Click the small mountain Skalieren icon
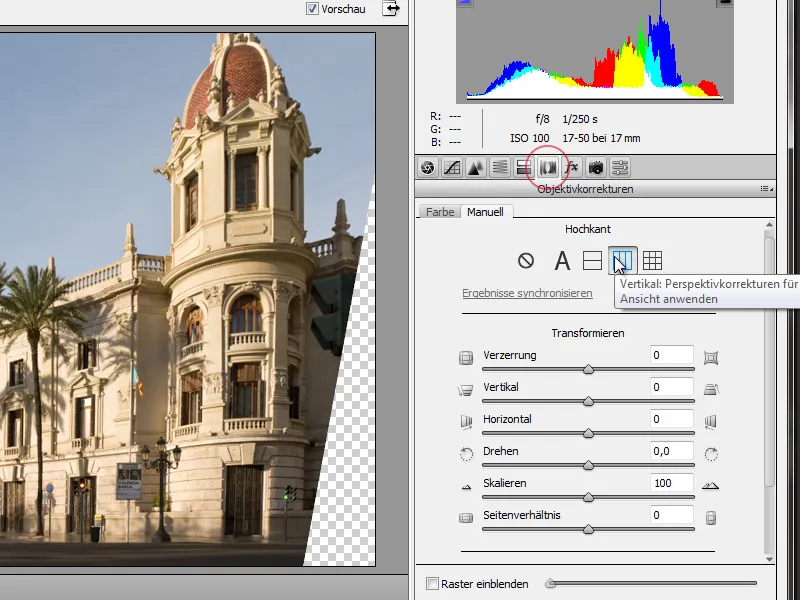Image resolution: width=800 pixels, height=600 pixels. [466, 487]
